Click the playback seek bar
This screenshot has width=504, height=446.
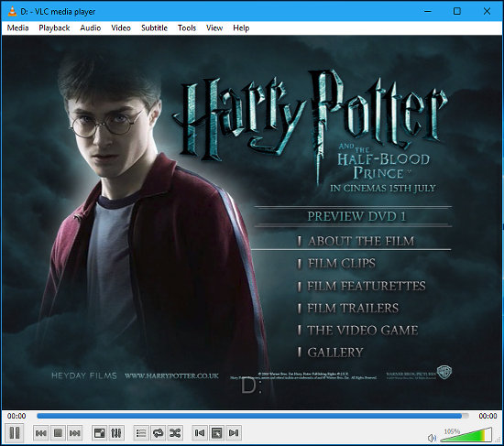[252, 416]
